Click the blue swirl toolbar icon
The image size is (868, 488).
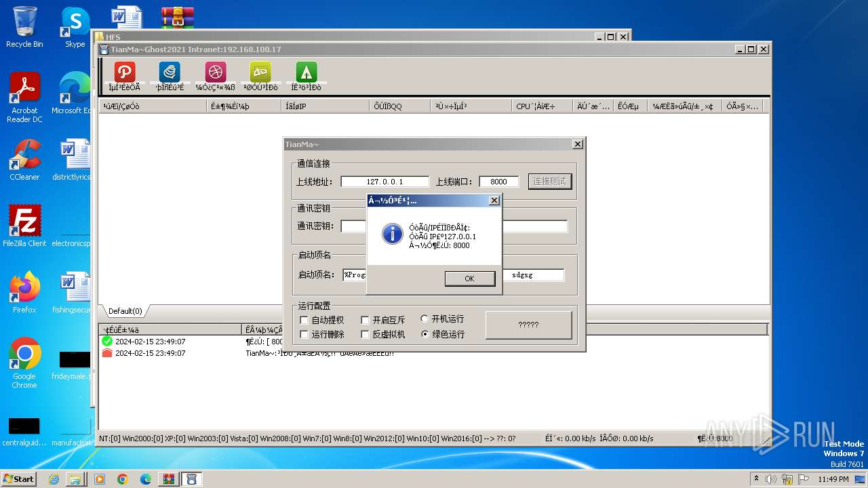170,72
